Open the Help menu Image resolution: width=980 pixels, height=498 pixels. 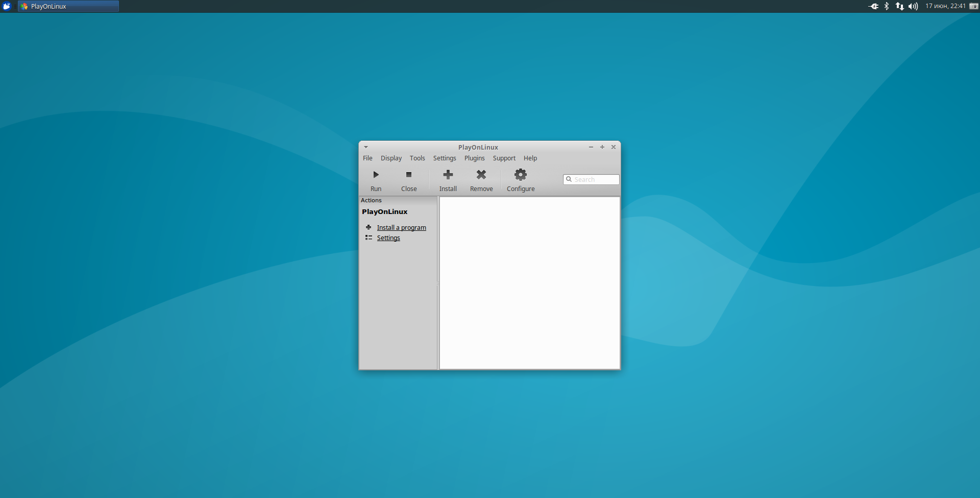530,158
